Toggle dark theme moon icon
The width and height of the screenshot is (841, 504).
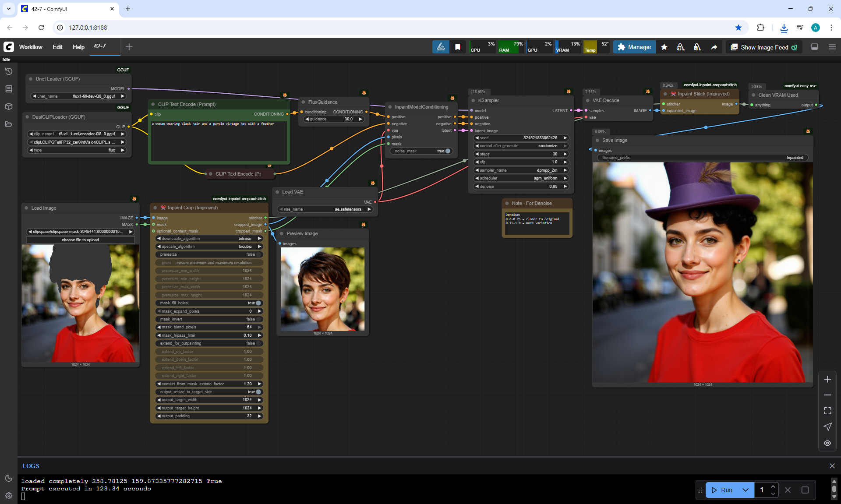pyautogui.click(x=8, y=478)
